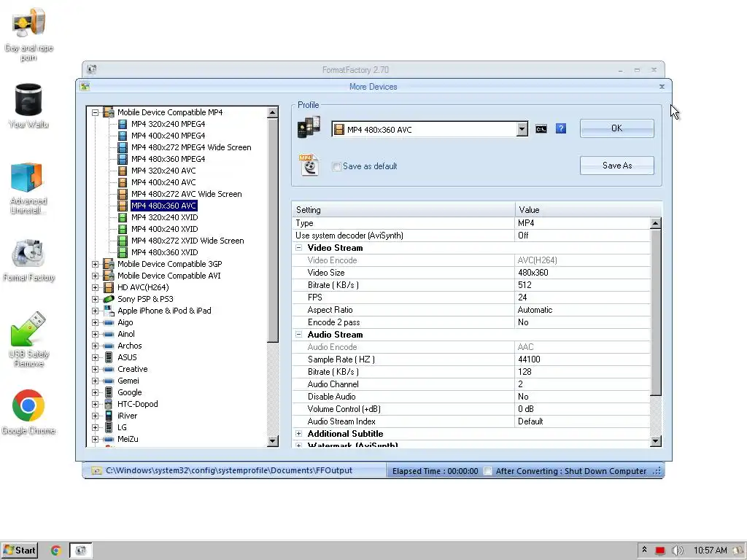Select MP4 480x272 XVID Wide Screen
Screen dimensions: 747x560
coord(187,241)
